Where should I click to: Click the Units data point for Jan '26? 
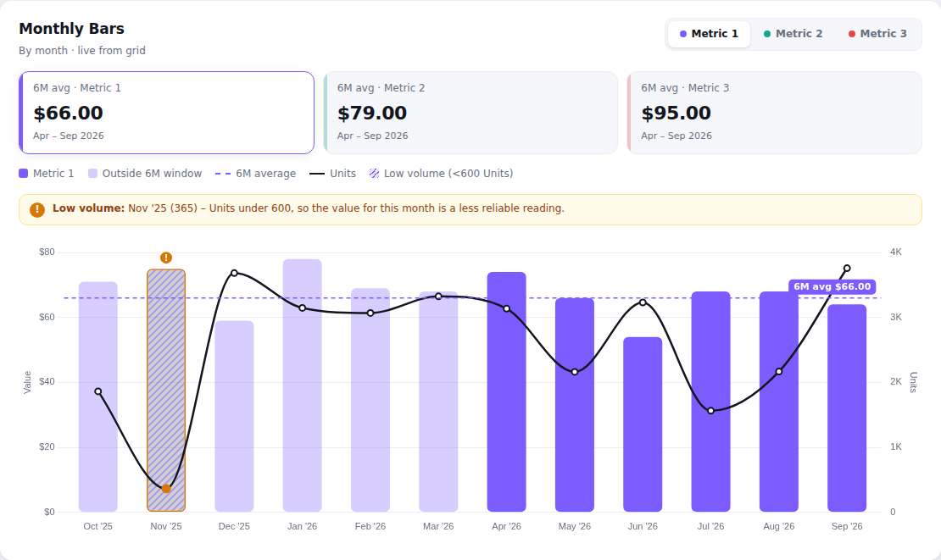(x=303, y=308)
